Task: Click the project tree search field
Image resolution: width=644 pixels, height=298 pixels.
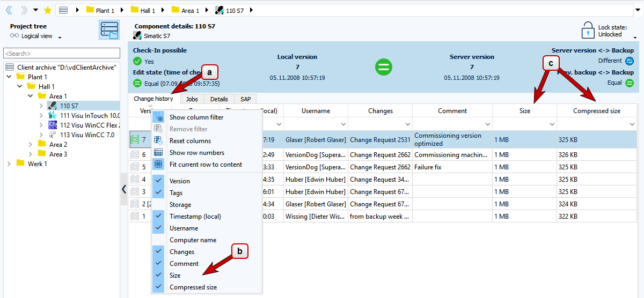Action: (x=62, y=54)
